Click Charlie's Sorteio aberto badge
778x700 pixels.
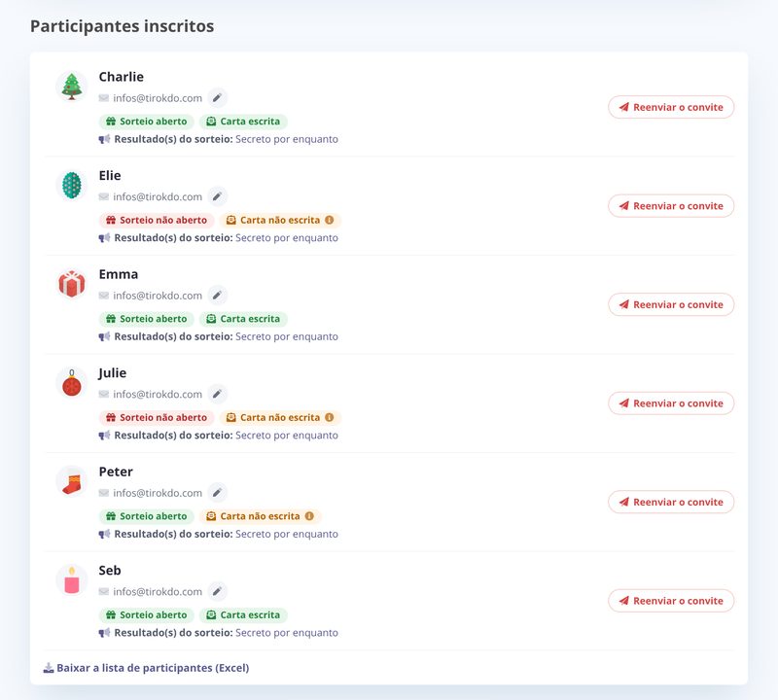click(x=147, y=122)
